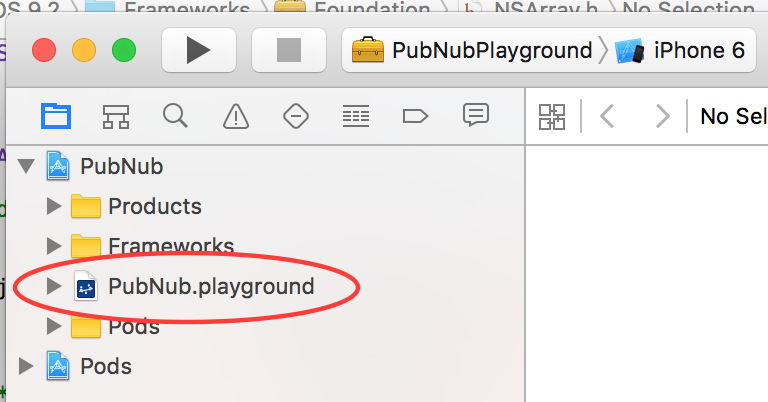Click the PubNubPlayground toolbox scheme icon

368,50
